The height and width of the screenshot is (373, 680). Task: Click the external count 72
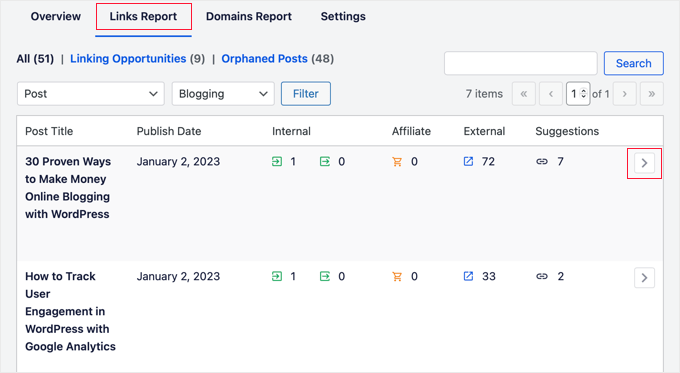pos(488,161)
